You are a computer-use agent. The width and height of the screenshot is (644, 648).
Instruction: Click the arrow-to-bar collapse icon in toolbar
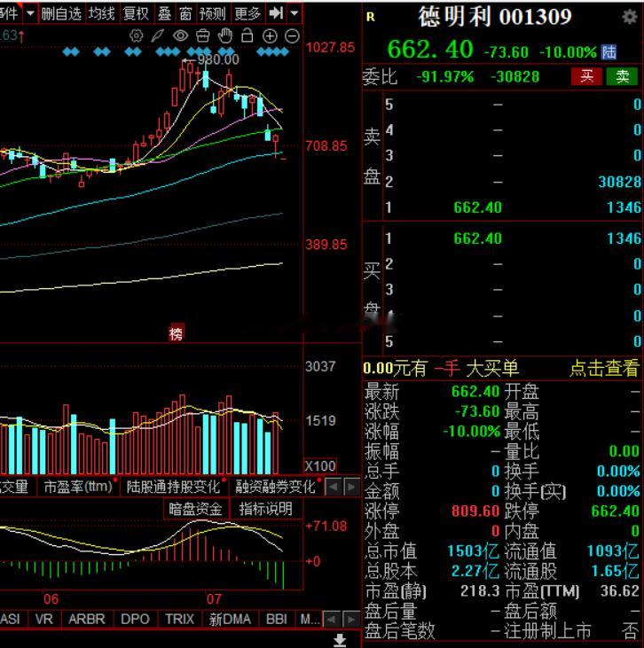276,13
